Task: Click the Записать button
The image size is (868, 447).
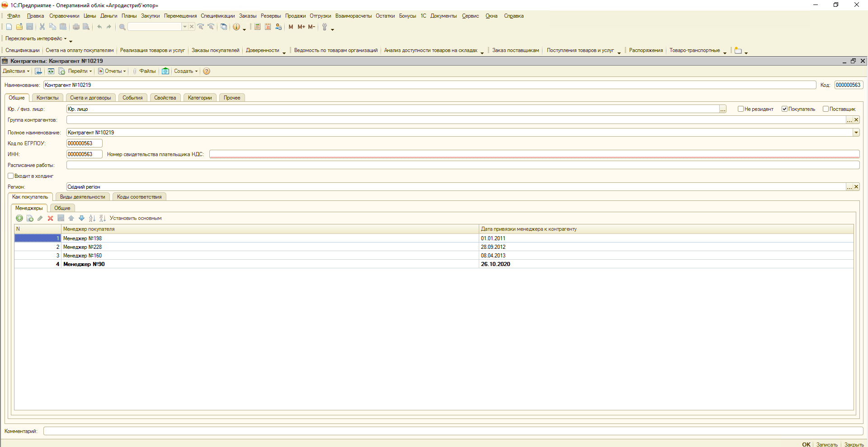Action: pyautogui.click(x=826, y=444)
